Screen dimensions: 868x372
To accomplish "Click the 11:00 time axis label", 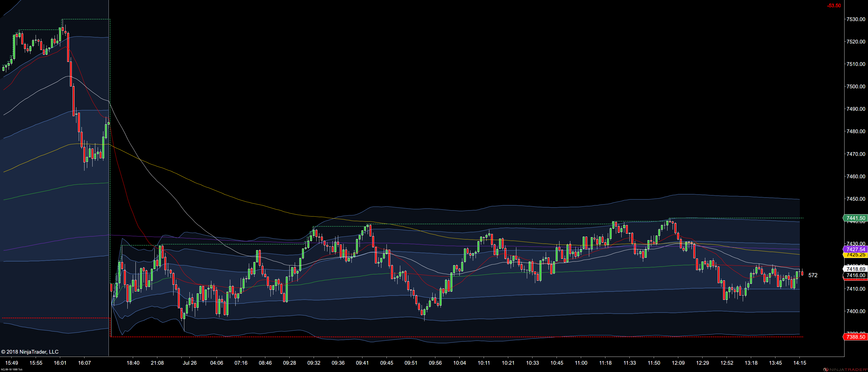I will [581, 363].
